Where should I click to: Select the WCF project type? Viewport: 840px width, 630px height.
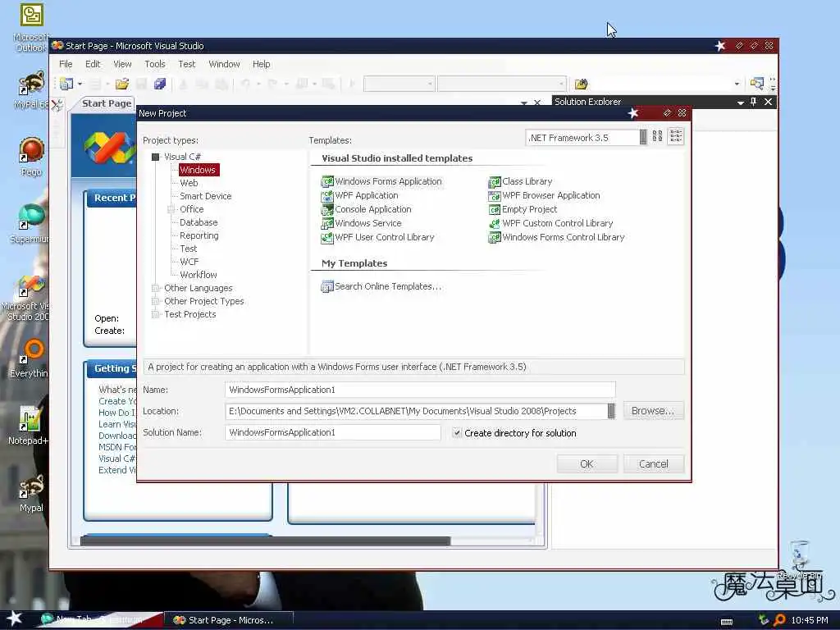click(189, 262)
